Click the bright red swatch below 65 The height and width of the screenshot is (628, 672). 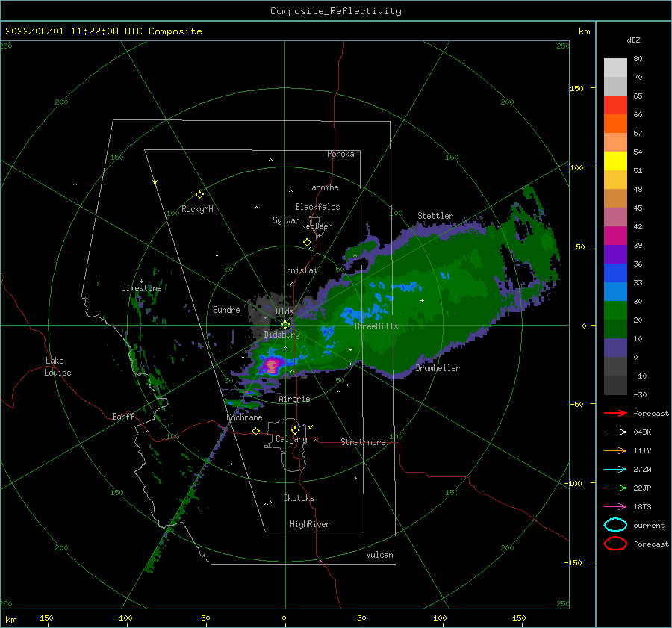click(615, 105)
